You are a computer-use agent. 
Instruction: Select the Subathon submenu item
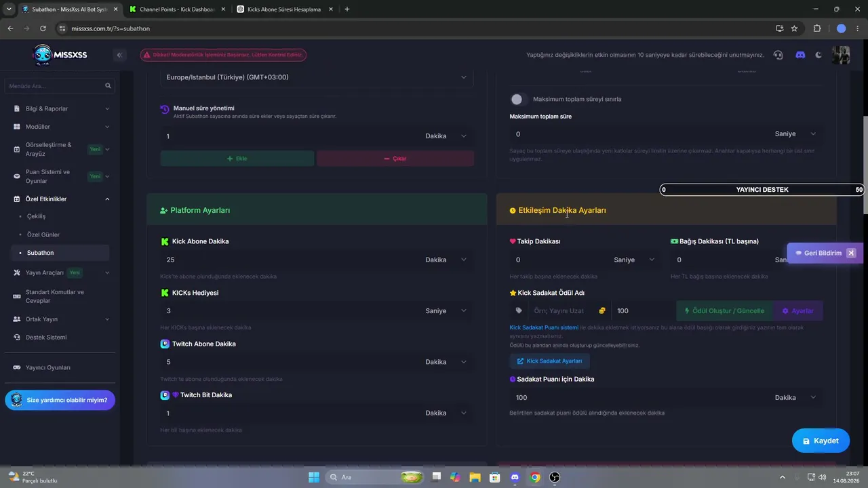[x=60, y=253]
